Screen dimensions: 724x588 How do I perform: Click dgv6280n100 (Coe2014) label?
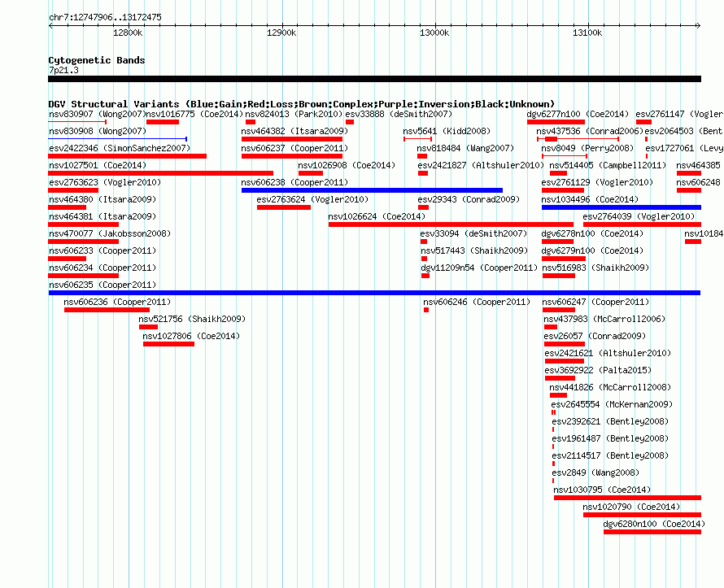pyautogui.click(x=654, y=524)
